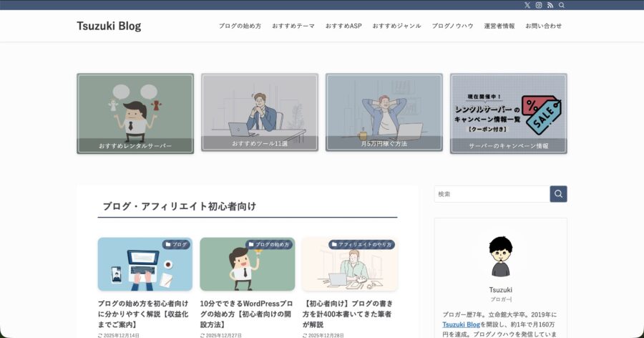Click the Instagram icon in top bar
Screen dimensions: 644x338
coord(539,5)
